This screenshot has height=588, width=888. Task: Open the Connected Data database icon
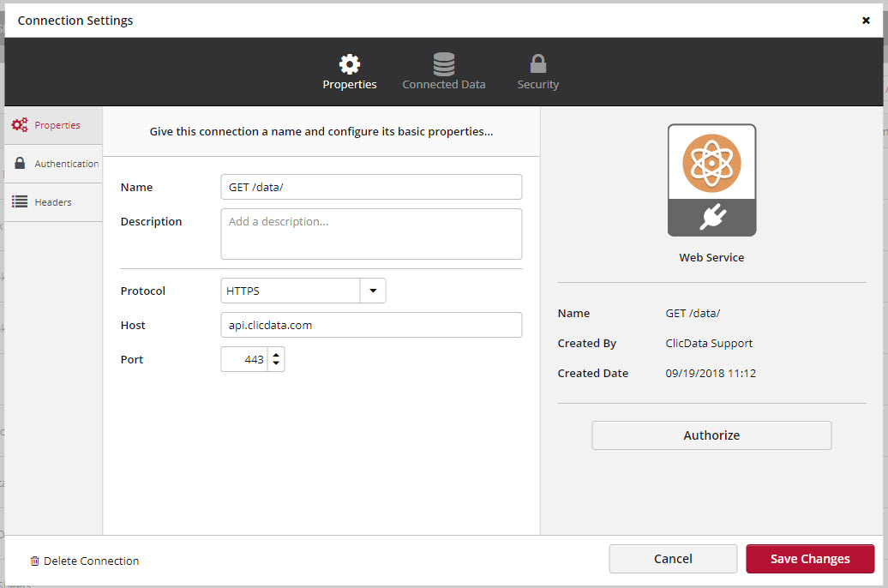[x=443, y=64]
